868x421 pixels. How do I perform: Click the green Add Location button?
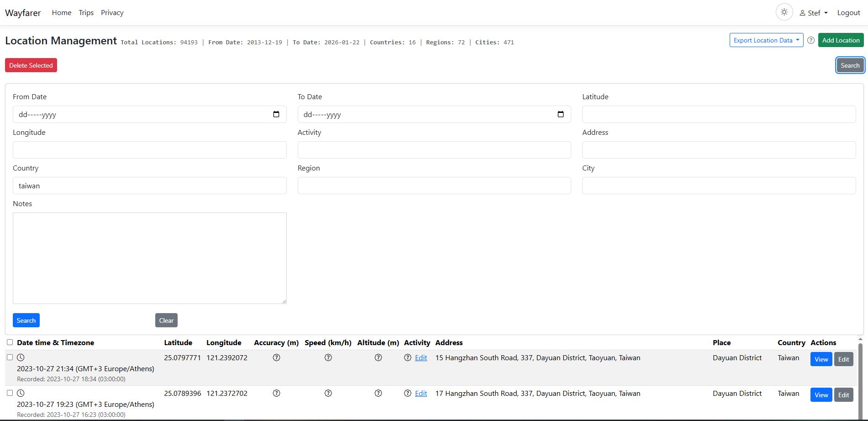pos(841,40)
